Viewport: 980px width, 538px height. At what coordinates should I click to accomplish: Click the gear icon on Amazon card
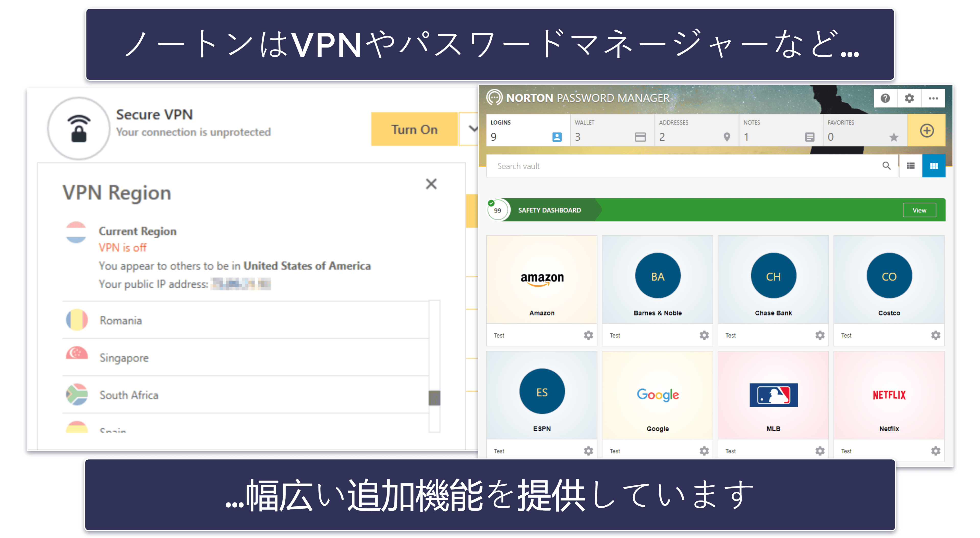coord(588,335)
